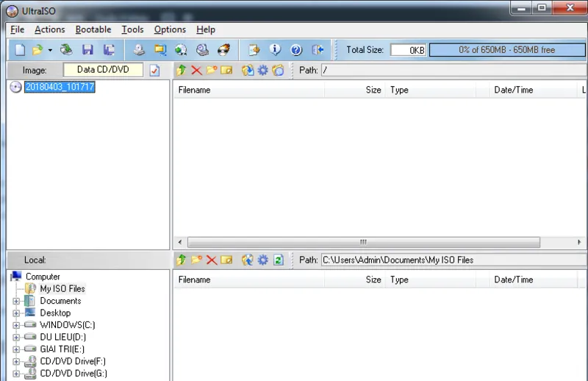Viewport: 588px width, 381px height.
Task: Click the scroll right arrow in image pane
Action: click(x=579, y=242)
